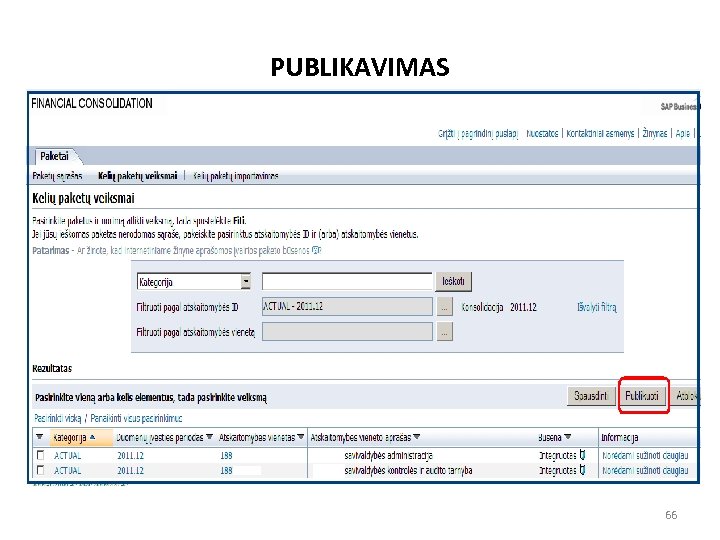Open browse button for atskaitomybės ID filter

pyautogui.click(x=444, y=307)
